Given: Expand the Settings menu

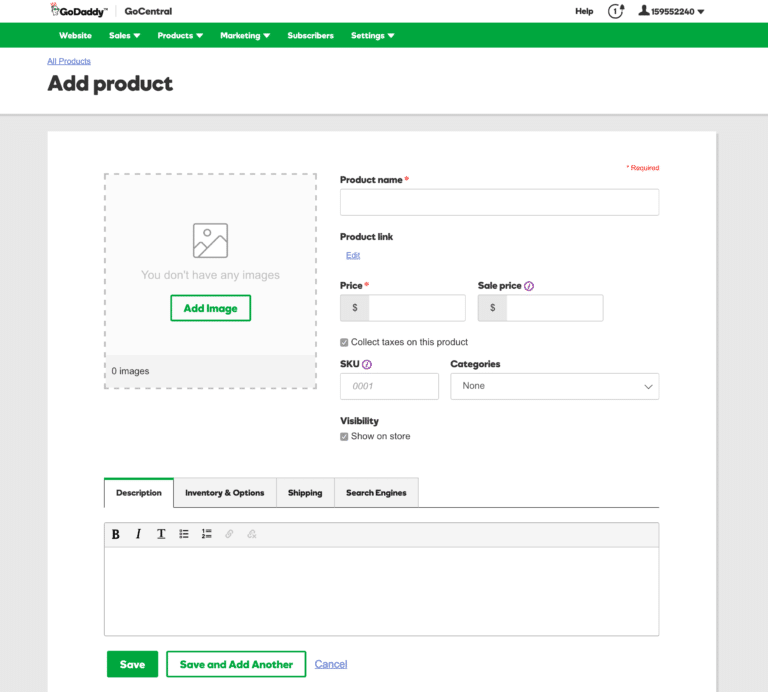Looking at the screenshot, I should click(372, 35).
